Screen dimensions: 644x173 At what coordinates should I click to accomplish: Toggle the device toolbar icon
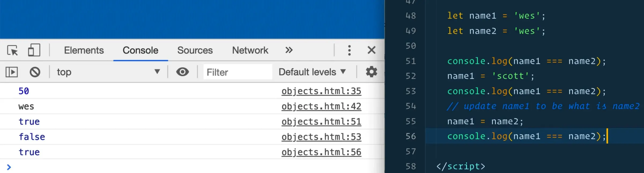point(34,50)
